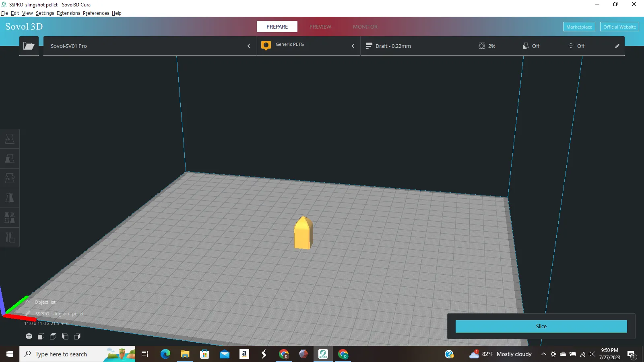
Task: Expand the Generic PETG material selector
Action: 308,46
